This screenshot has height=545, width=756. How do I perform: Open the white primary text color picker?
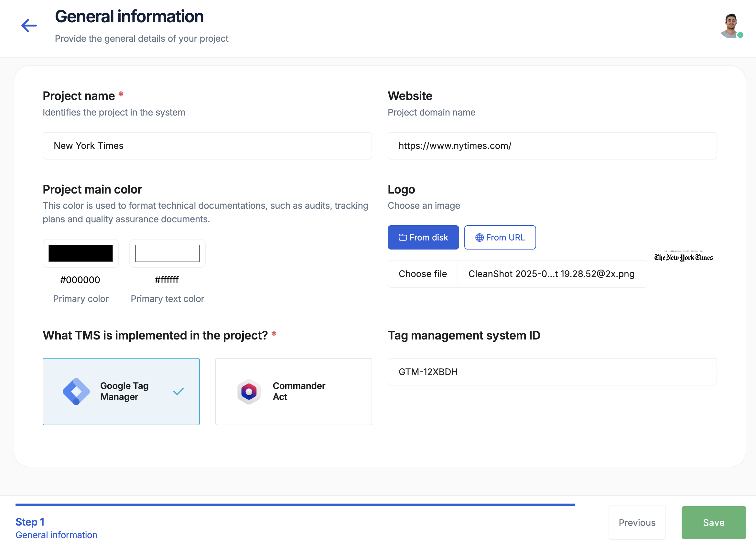pos(167,253)
